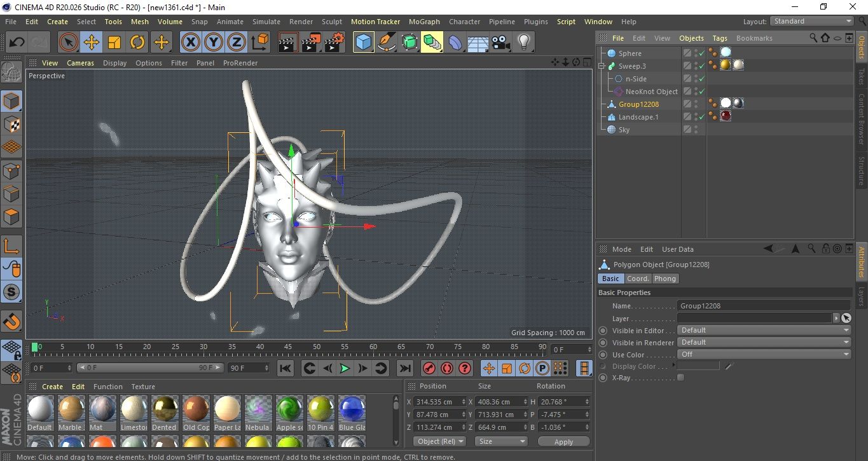Click the Make Editable icon
Screen dimensions: 868x461
coord(11,72)
